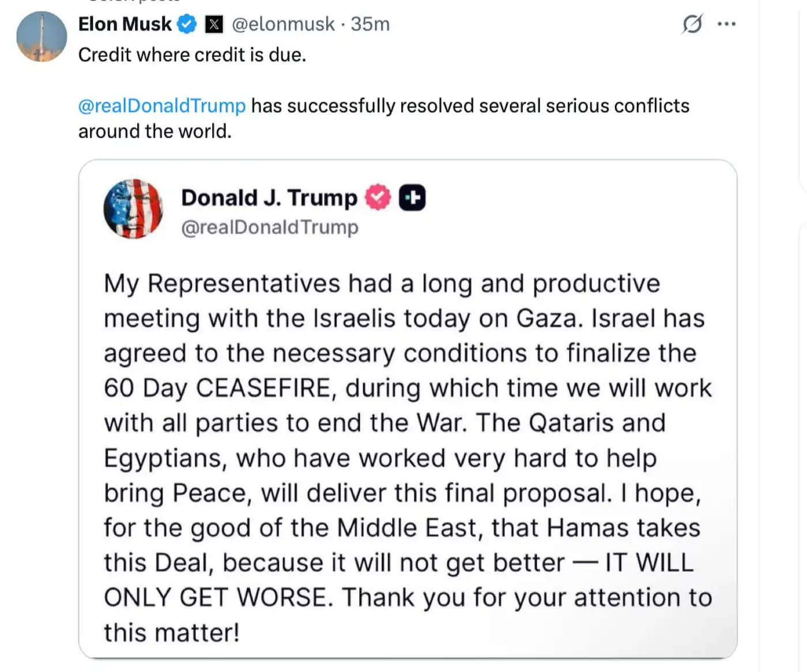Open the @elonmusk handle link
This screenshot has height=672, width=807.
click(283, 24)
